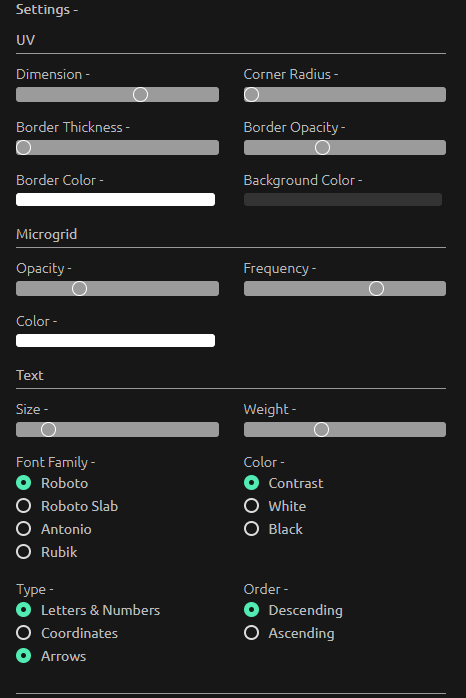Click the Dimension slider handle
The image size is (466, 698).
pos(140,94)
